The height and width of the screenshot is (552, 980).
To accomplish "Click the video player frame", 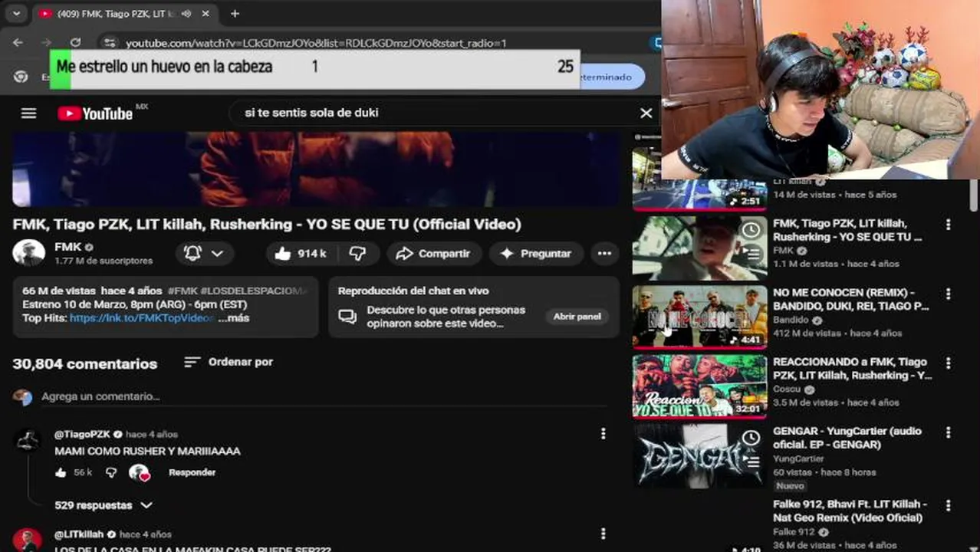I will tap(316, 169).
